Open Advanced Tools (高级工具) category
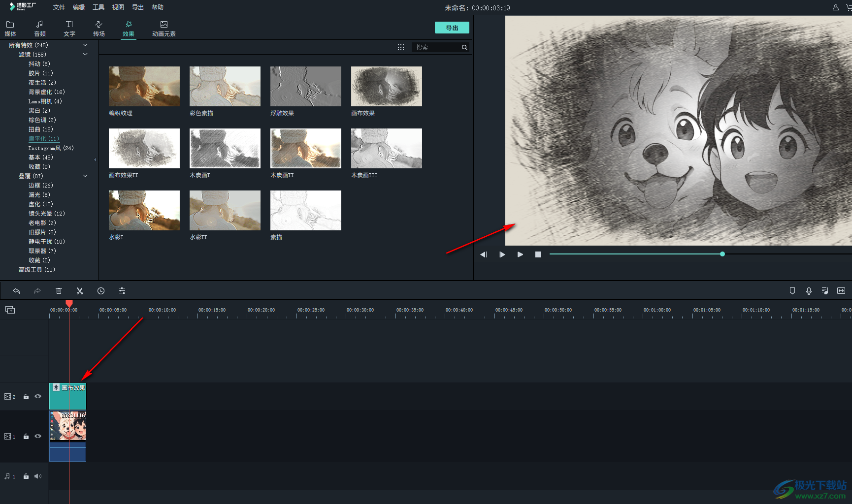Screen dimensions: 852x504 pyautogui.click(x=37, y=270)
